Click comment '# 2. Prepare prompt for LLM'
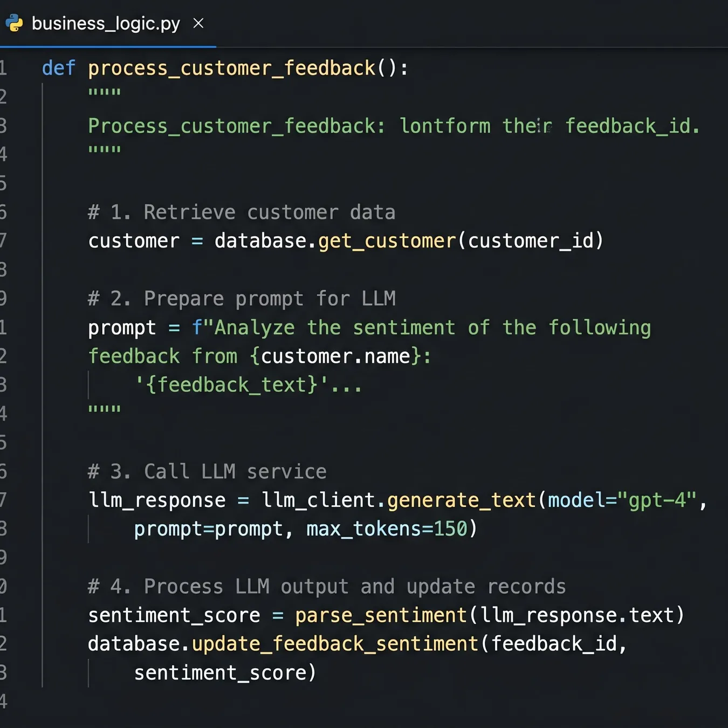This screenshot has width=728, height=728. 242,299
